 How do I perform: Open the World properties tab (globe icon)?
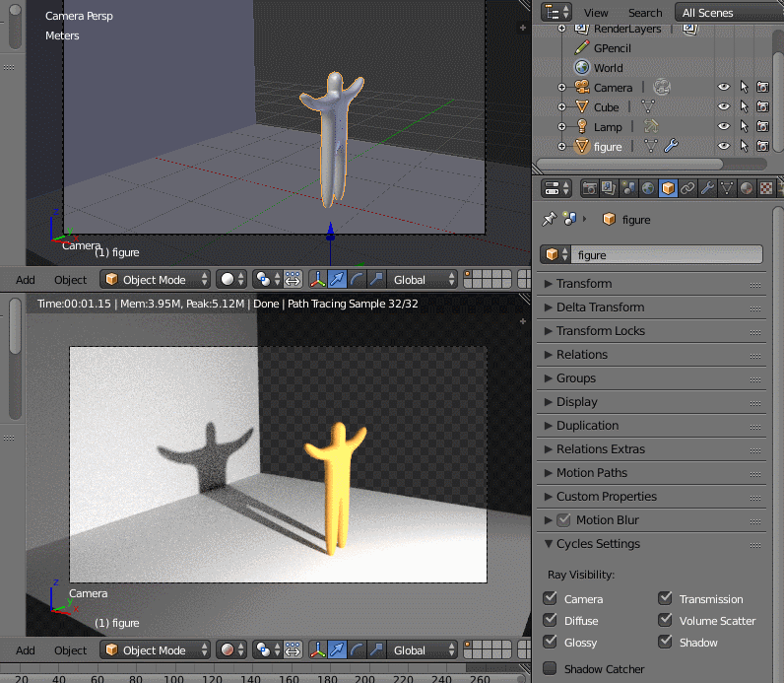click(x=648, y=188)
